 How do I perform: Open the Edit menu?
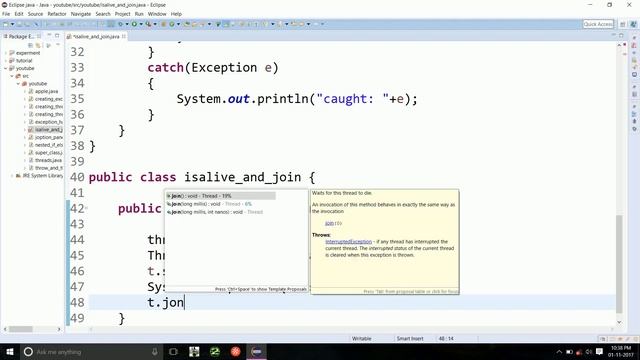coord(19,14)
